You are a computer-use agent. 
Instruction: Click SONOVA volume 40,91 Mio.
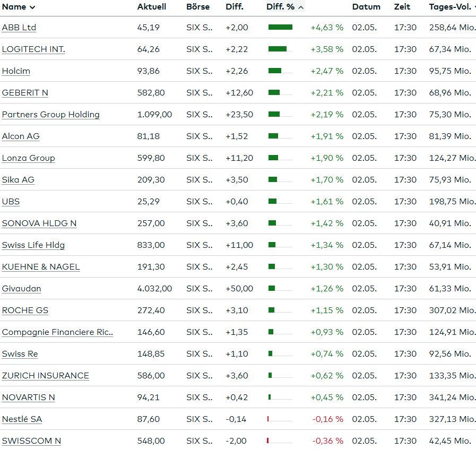pos(450,223)
